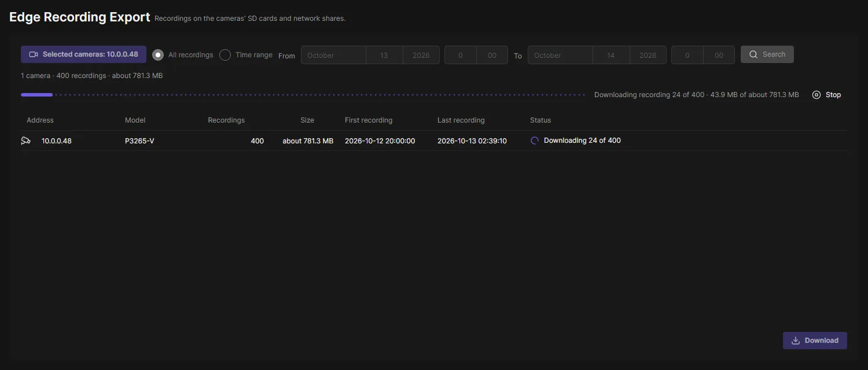
Task: Click the From month field showing October
Action: (333, 55)
